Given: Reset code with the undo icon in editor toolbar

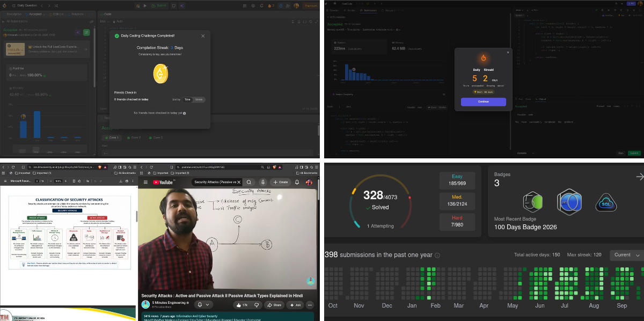Looking at the screenshot, I should (x=311, y=22).
